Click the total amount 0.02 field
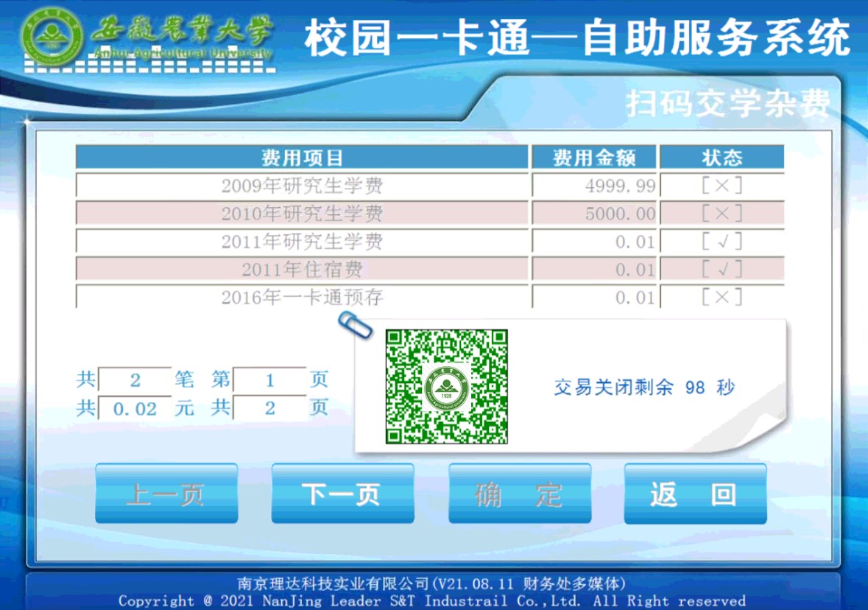Screen dimensions: 868x610 pyautogui.click(x=135, y=409)
